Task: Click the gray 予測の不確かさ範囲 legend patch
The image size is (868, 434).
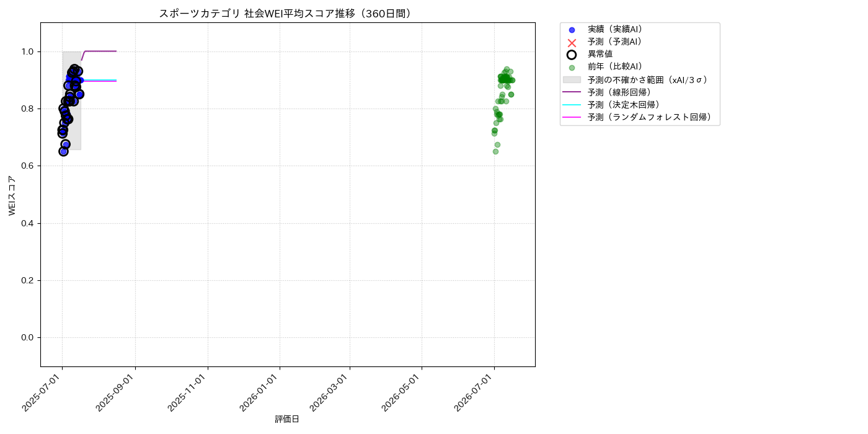Action: 572,80
